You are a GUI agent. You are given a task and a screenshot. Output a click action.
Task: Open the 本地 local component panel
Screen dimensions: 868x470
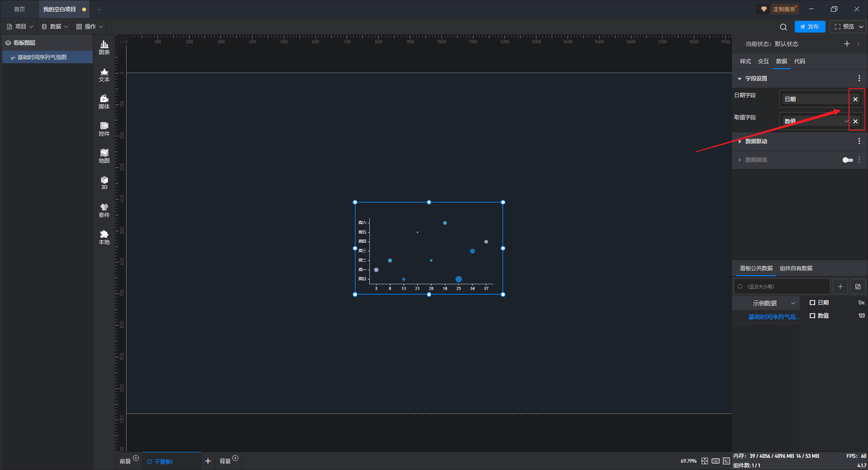(x=104, y=237)
